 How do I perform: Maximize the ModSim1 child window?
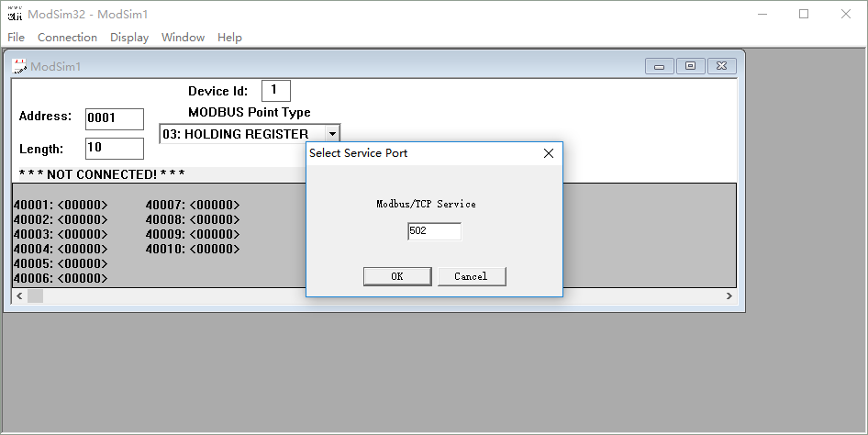[690, 66]
